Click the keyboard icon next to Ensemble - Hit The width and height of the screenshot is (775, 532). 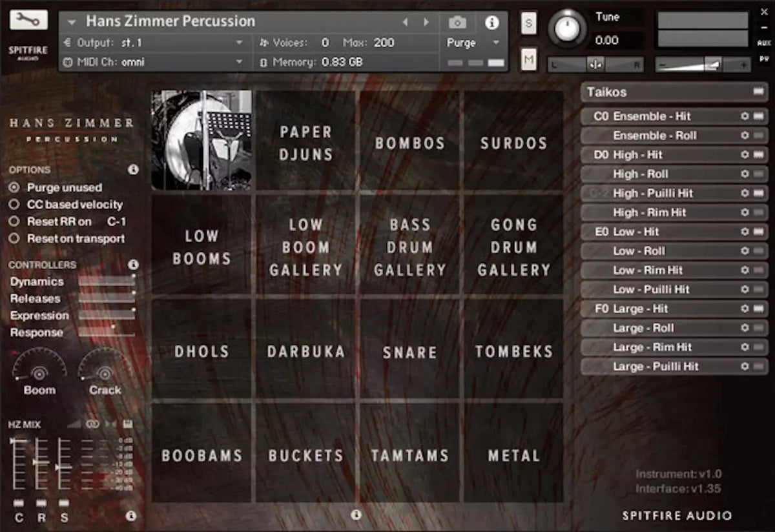pyautogui.click(x=759, y=116)
